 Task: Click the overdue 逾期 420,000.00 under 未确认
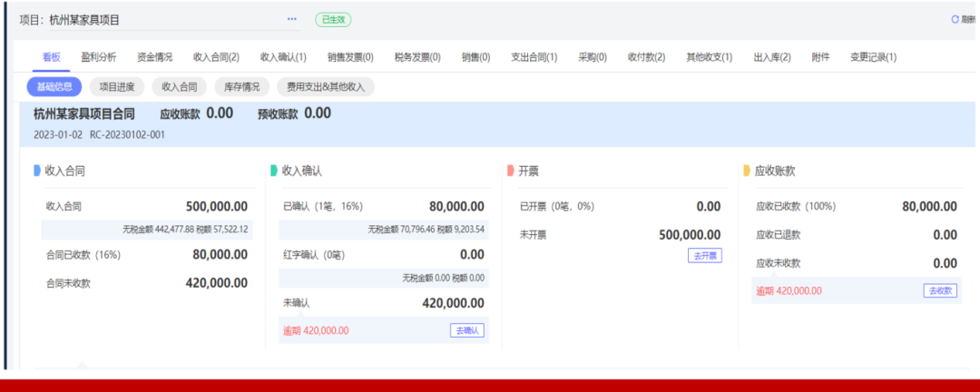[x=317, y=330]
